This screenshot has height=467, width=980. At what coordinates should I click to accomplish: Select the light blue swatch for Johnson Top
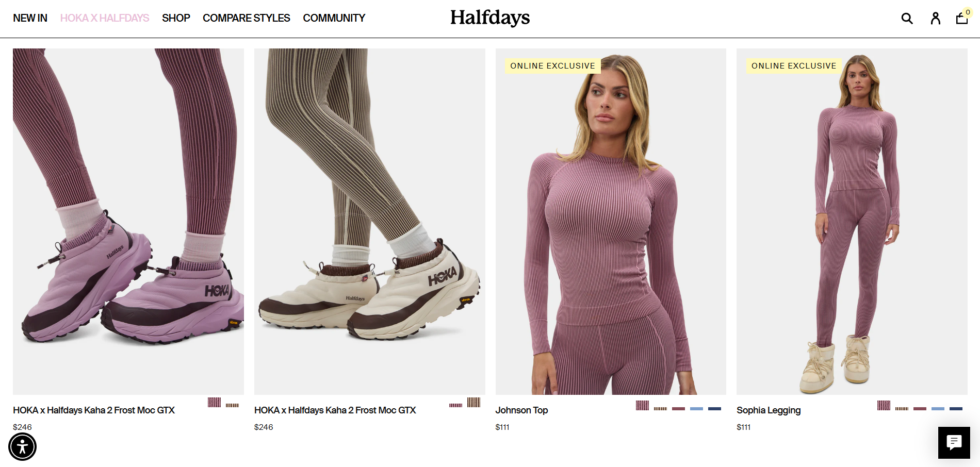(696, 409)
